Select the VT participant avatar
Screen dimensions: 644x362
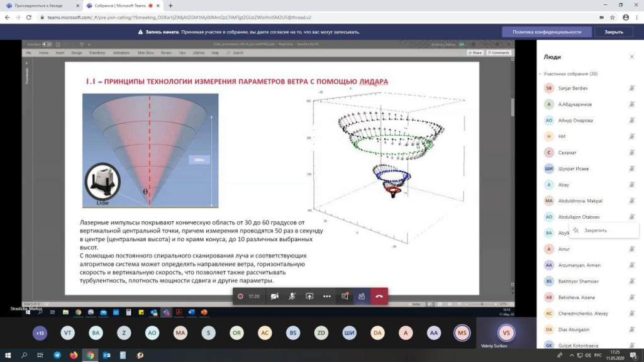68,333
